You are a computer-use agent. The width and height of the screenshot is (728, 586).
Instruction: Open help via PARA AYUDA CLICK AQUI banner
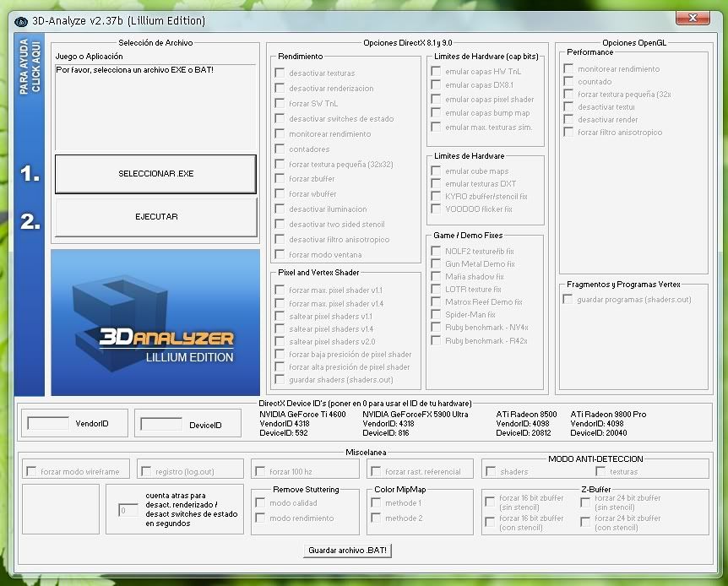pyautogui.click(x=30, y=68)
